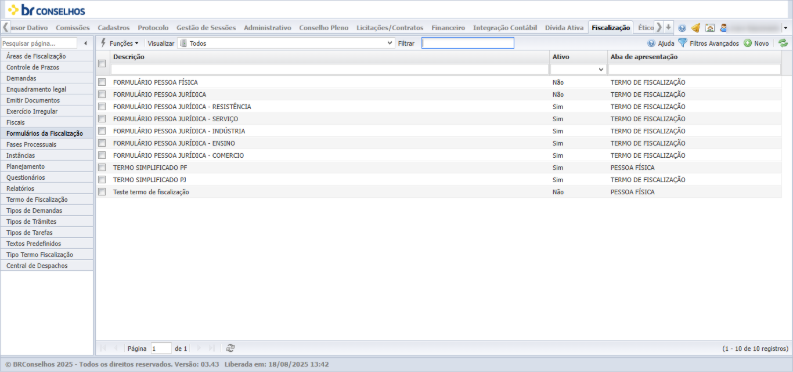Open Termo de Fiscalização in the sidebar
Viewport: 793px width, 372px height.
(x=47, y=200)
